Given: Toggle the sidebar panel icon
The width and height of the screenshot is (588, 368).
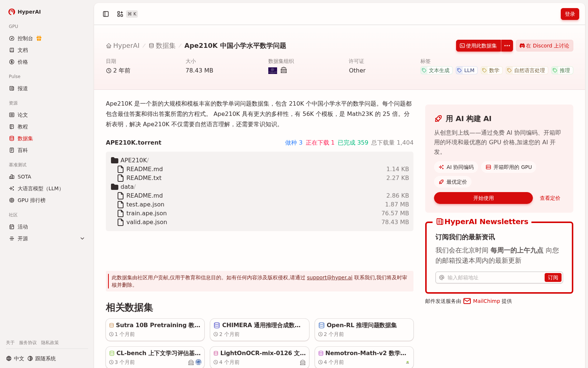Looking at the screenshot, I should click(x=106, y=14).
